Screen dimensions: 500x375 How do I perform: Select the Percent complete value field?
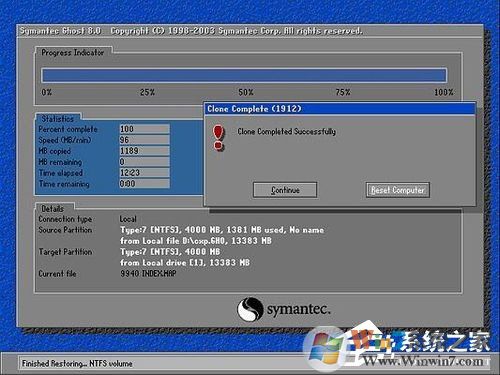pos(144,129)
